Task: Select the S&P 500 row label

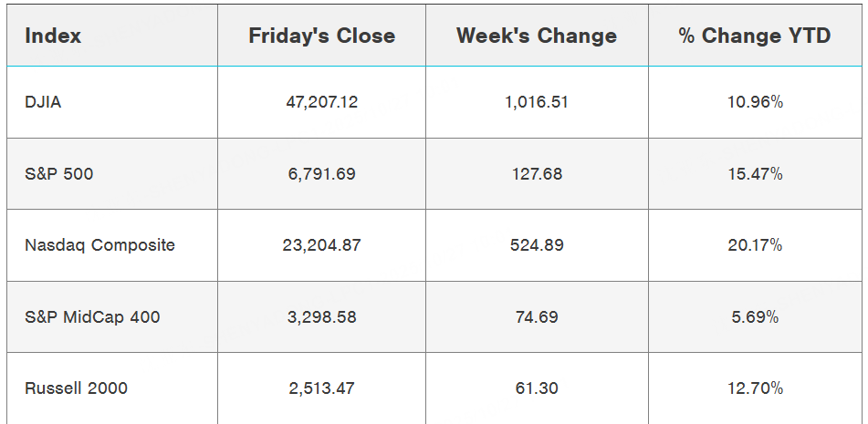Action: point(59,173)
